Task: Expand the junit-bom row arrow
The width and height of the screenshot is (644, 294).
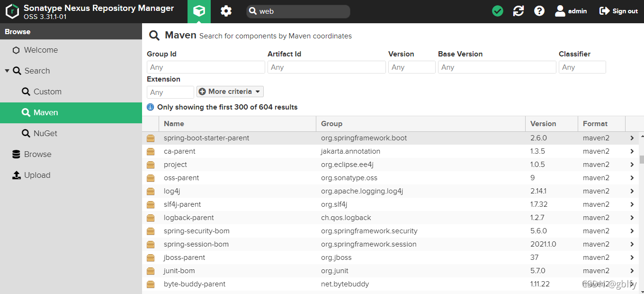Action: pos(632,271)
